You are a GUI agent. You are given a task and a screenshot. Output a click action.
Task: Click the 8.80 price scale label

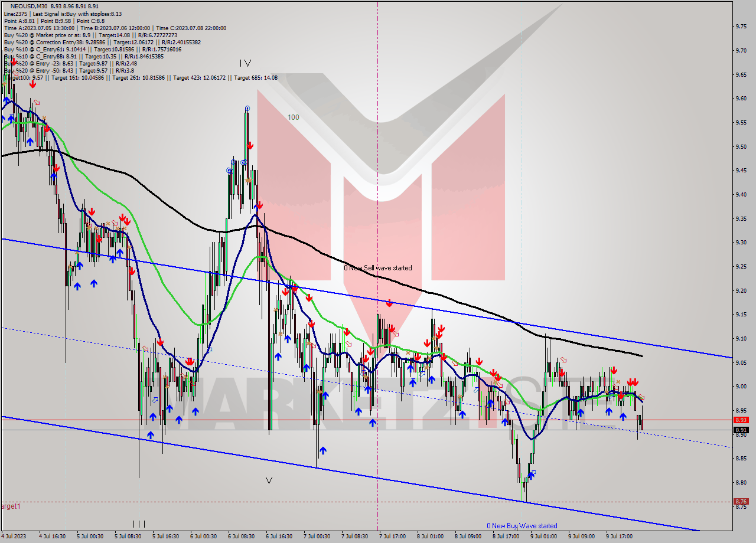click(742, 482)
